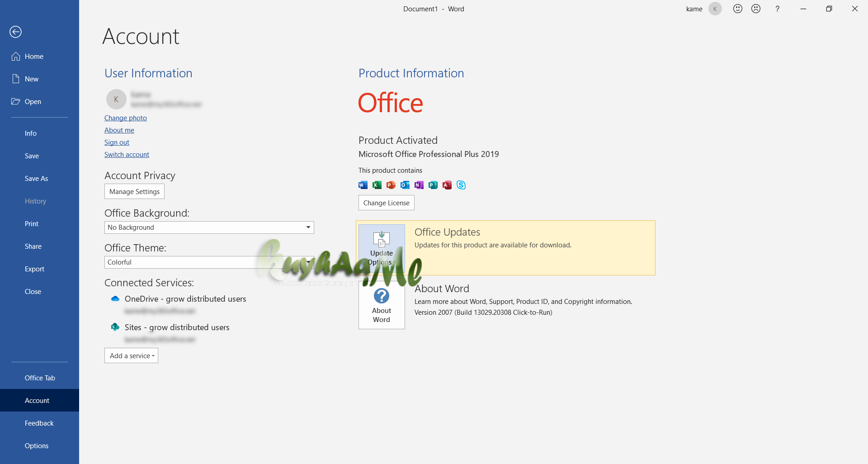Viewport: 868px width, 464px height.
Task: Send a smile with the happy face icon
Action: coord(738,9)
